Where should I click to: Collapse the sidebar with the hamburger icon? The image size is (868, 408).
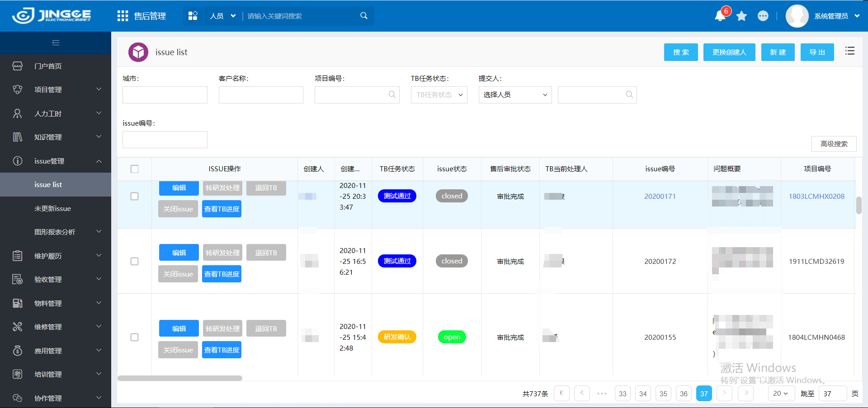(56, 43)
